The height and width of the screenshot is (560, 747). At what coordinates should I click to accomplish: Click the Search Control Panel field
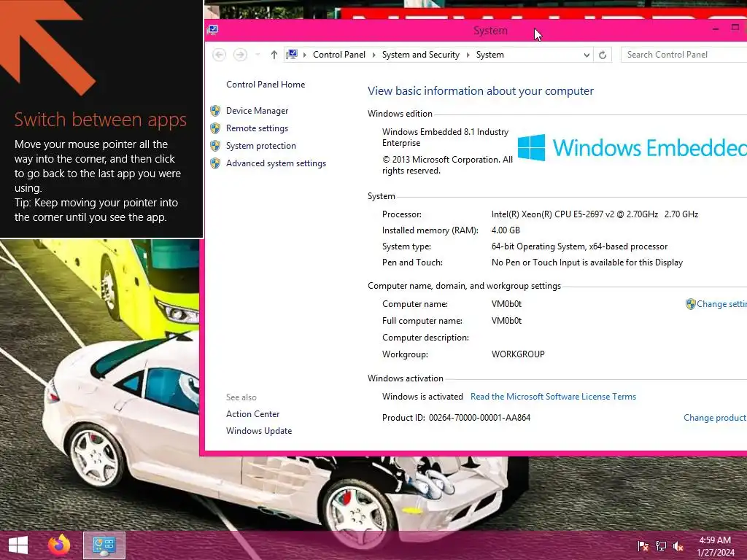[x=684, y=55]
